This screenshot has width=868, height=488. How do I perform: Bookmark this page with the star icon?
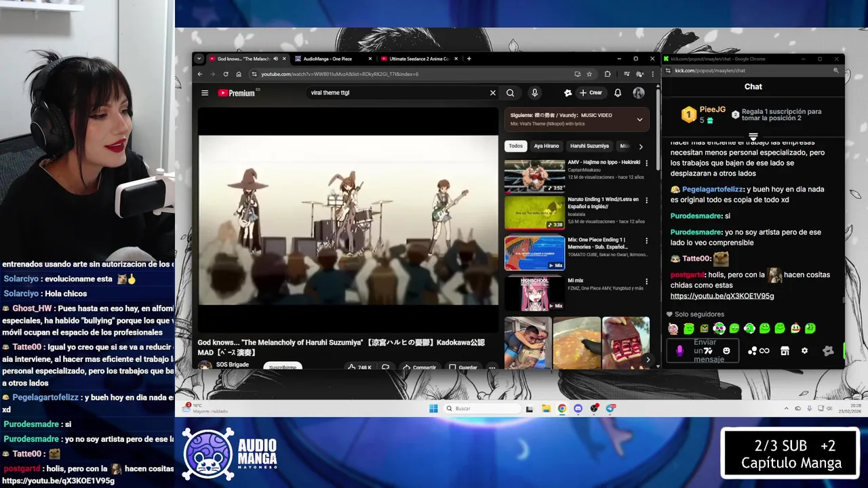click(x=589, y=74)
